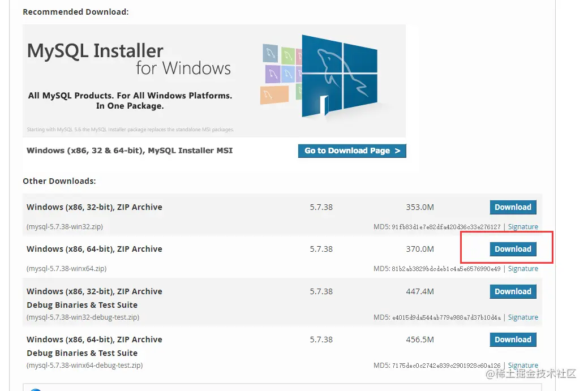Click the MD5 hash of win32.zip
Viewport: 588px width, 391px height.
[447, 227]
